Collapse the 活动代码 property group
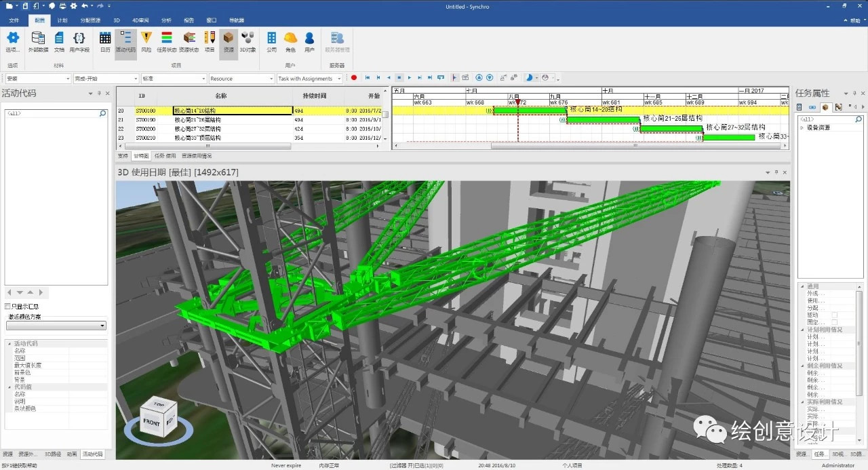Image resolution: width=868 pixels, height=470 pixels. click(x=9, y=343)
